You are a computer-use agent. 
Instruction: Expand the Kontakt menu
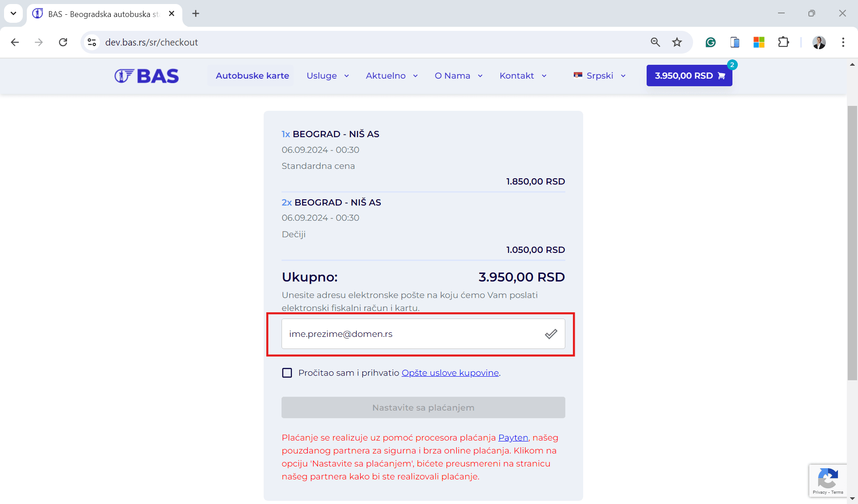[x=523, y=76]
